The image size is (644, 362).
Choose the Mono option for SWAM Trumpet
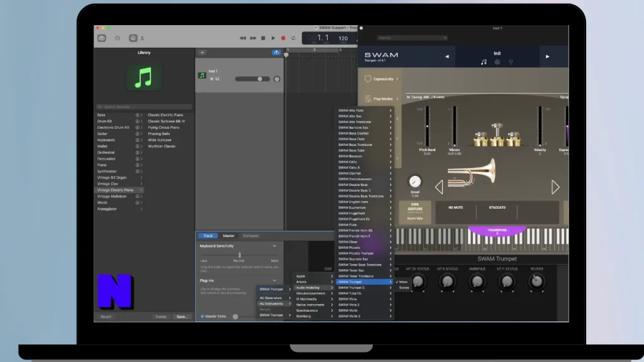pos(403,282)
